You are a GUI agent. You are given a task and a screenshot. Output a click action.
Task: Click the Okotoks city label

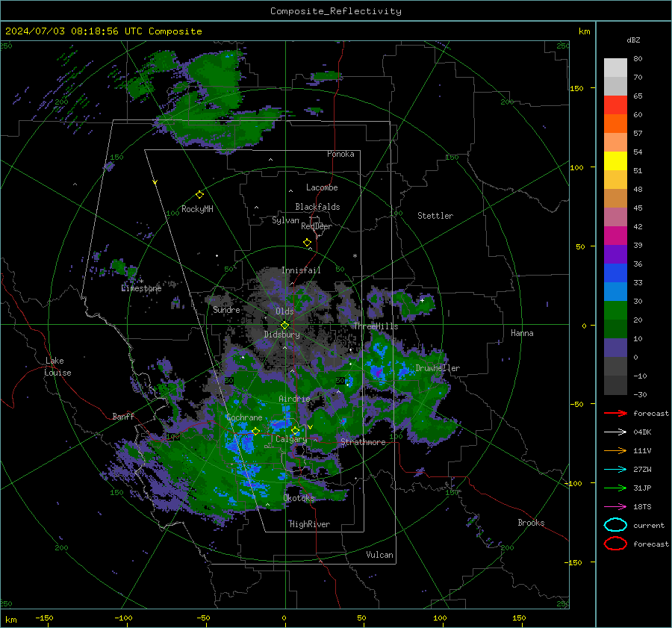[299, 498]
